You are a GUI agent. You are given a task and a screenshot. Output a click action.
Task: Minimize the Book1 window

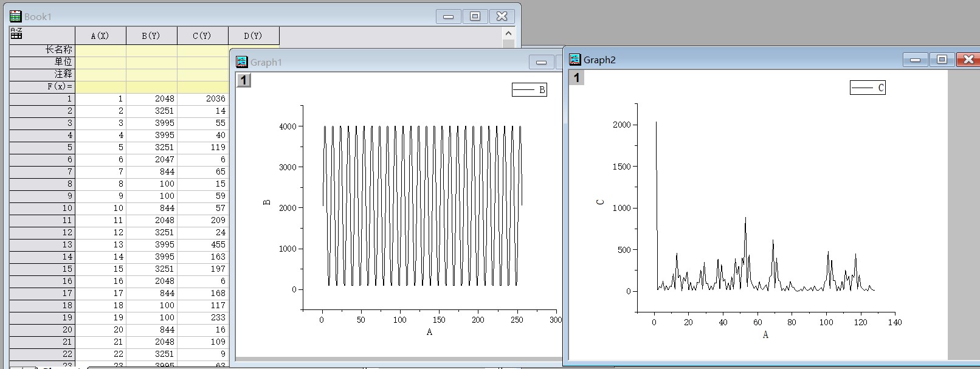[x=448, y=16]
